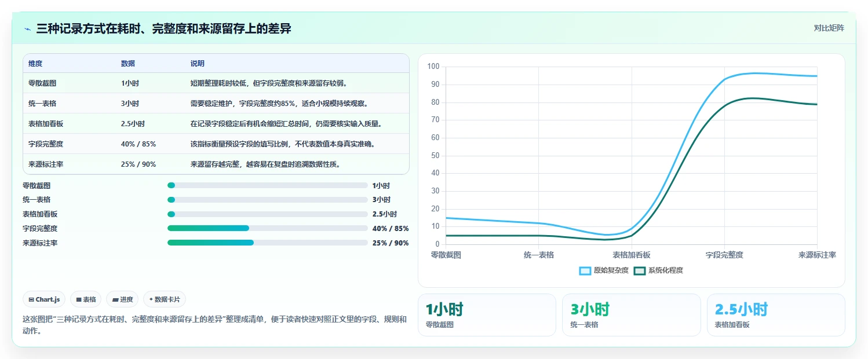Click the 统一表格 progress bar
868x359 pixels.
point(268,200)
